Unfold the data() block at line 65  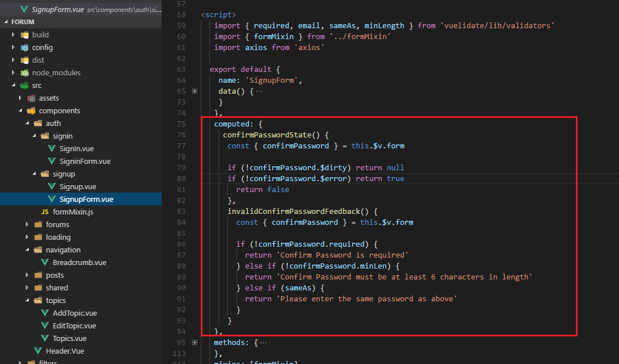194,91
